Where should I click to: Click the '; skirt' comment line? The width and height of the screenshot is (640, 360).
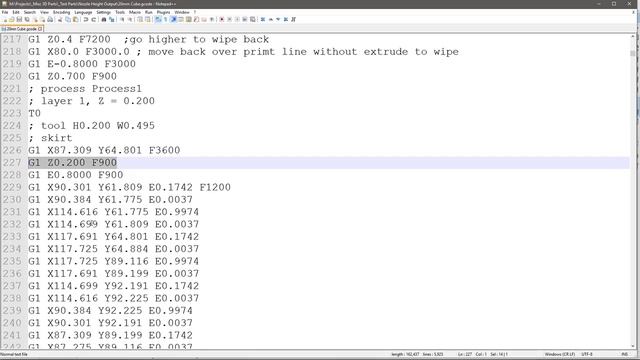pyautogui.click(x=50, y=138)
